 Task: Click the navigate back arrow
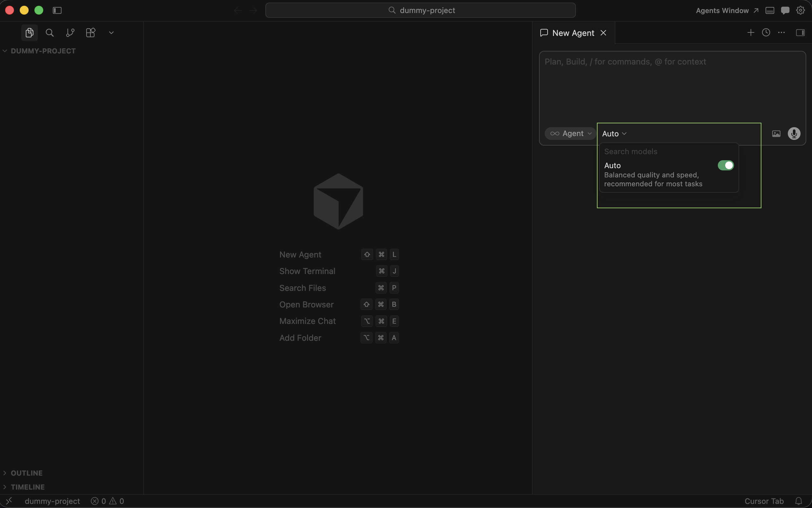point(238,10)
